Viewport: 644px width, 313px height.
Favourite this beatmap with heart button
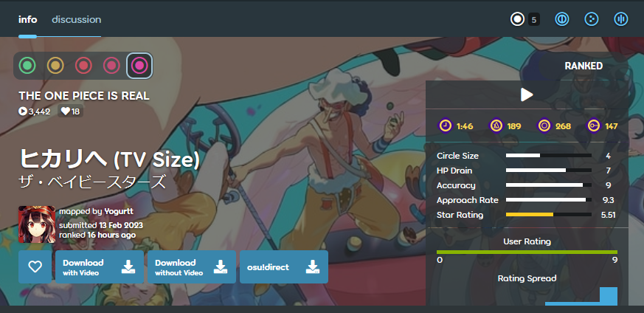(35, 267)
